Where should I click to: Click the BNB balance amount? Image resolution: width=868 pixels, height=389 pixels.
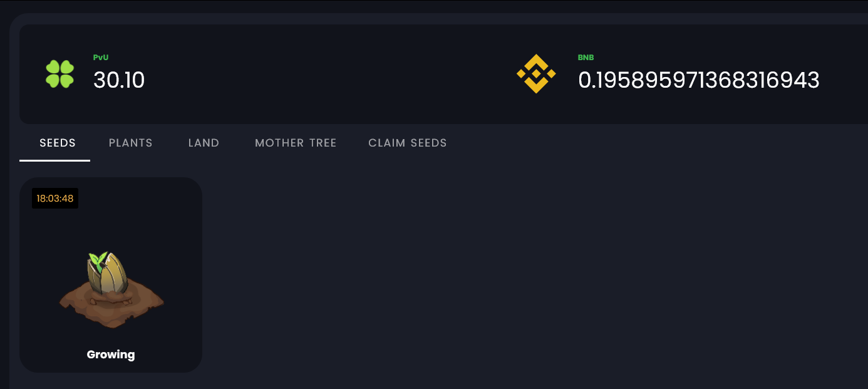tap(698, 80)
